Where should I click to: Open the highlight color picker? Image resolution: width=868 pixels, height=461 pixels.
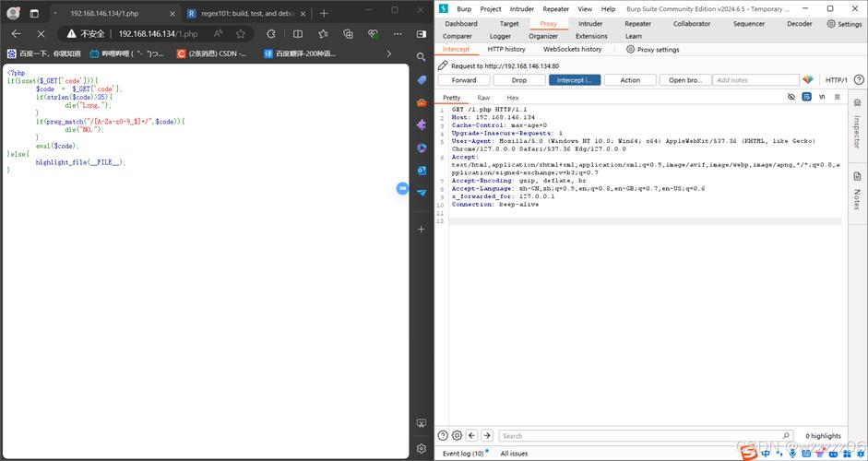(808, 80)
